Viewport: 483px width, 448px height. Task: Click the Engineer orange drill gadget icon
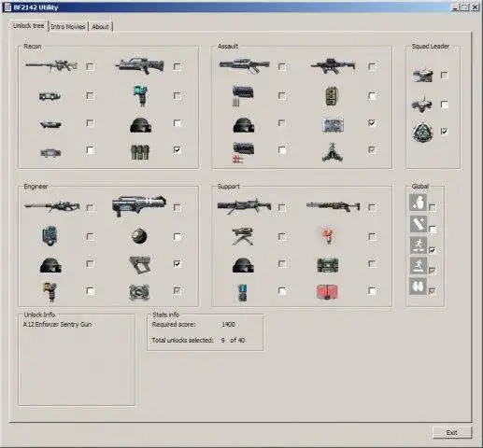point(50,292)
